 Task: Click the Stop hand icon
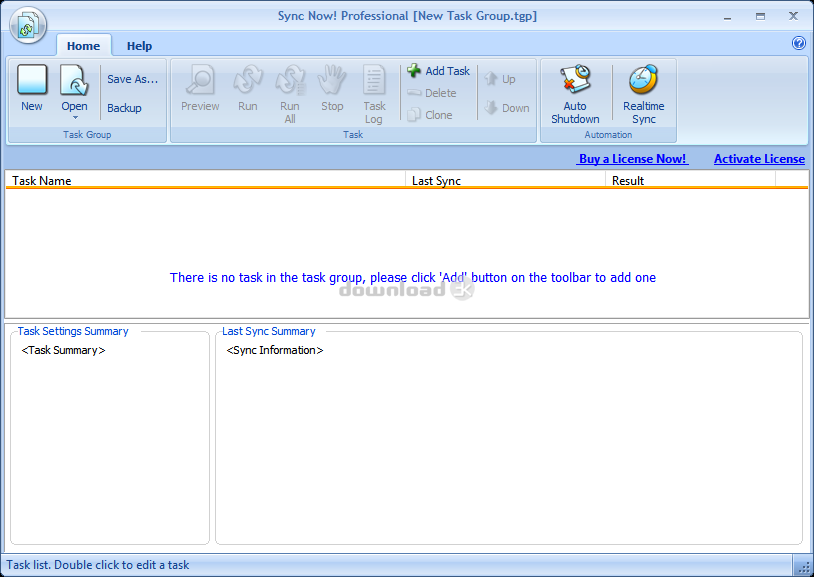332,79
